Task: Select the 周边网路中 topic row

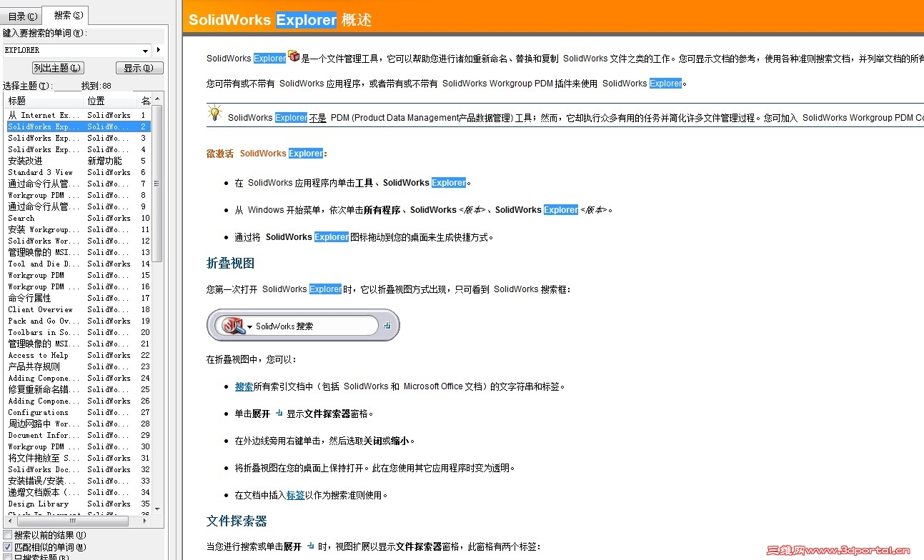Action: click(x=79, y=424)
